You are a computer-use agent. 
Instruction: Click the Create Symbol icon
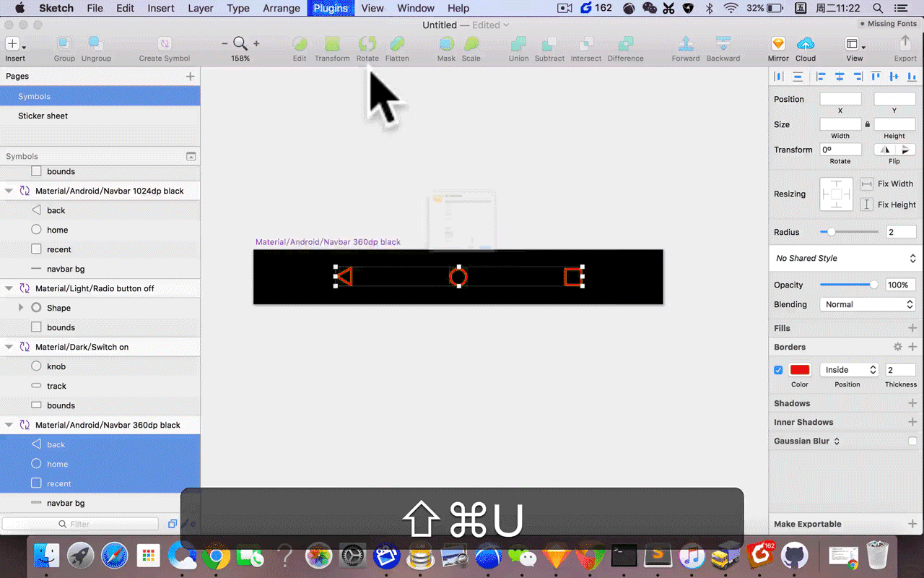165,44
